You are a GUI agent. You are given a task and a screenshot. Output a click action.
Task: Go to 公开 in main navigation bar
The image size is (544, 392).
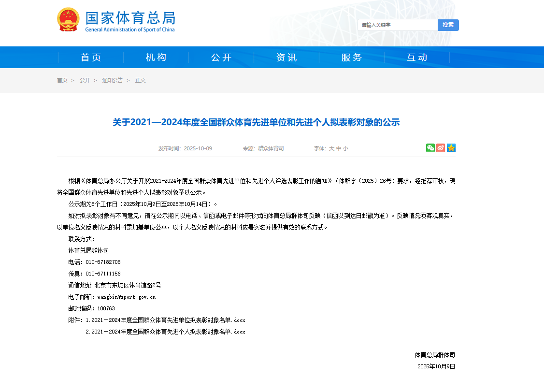click(221, 58)
